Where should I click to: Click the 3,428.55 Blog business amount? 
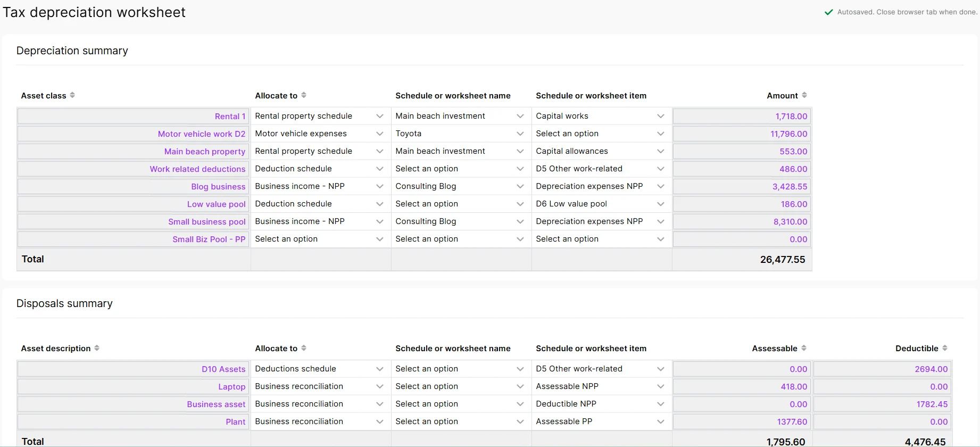(742, 187)
